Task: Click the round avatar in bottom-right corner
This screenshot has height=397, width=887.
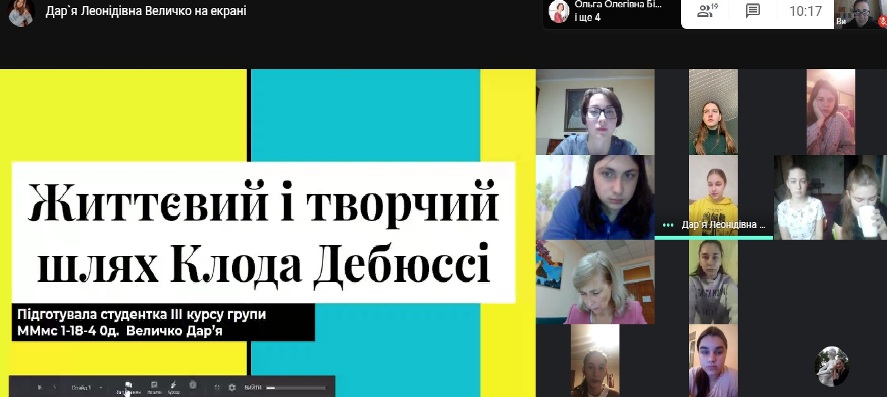Action: tap(832, 366)
